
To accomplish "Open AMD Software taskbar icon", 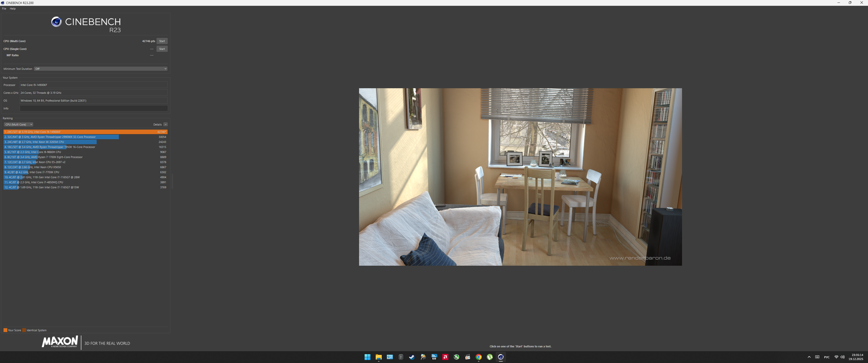I will tap(445, 357).
